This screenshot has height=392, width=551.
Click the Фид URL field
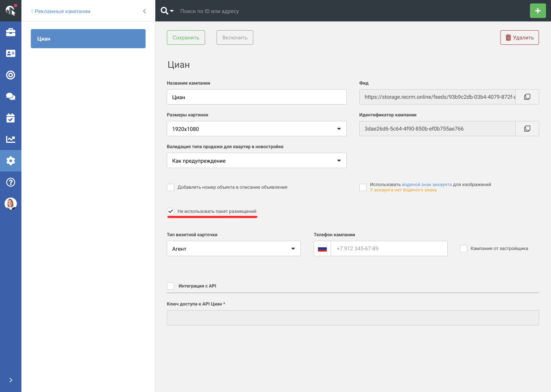coord(437,97)
